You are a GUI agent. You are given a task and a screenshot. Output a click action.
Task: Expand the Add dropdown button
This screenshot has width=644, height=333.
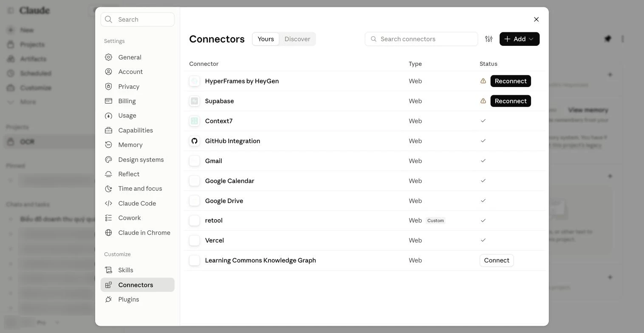[520, 39]
